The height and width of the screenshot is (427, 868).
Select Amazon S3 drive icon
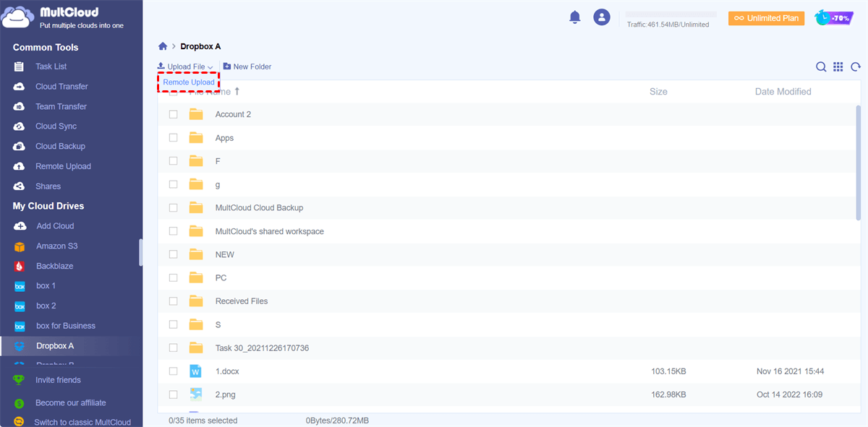click(20, 246)
